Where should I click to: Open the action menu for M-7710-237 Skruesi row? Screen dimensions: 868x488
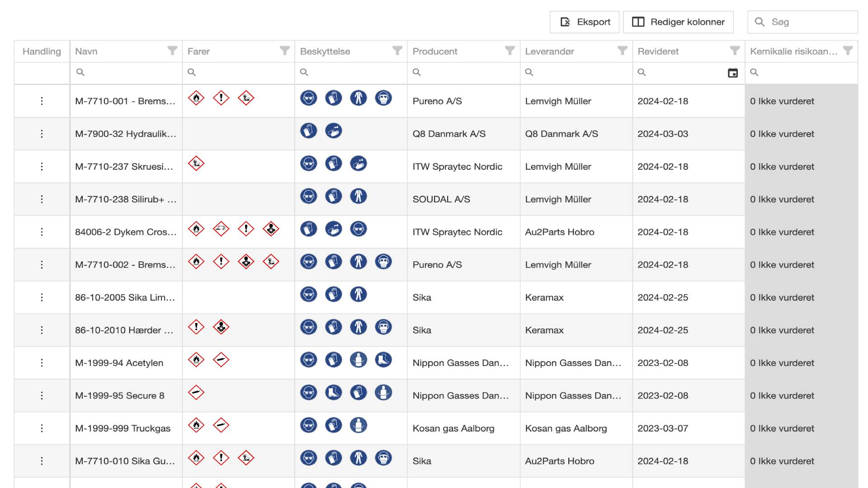[x=42, y=167]
